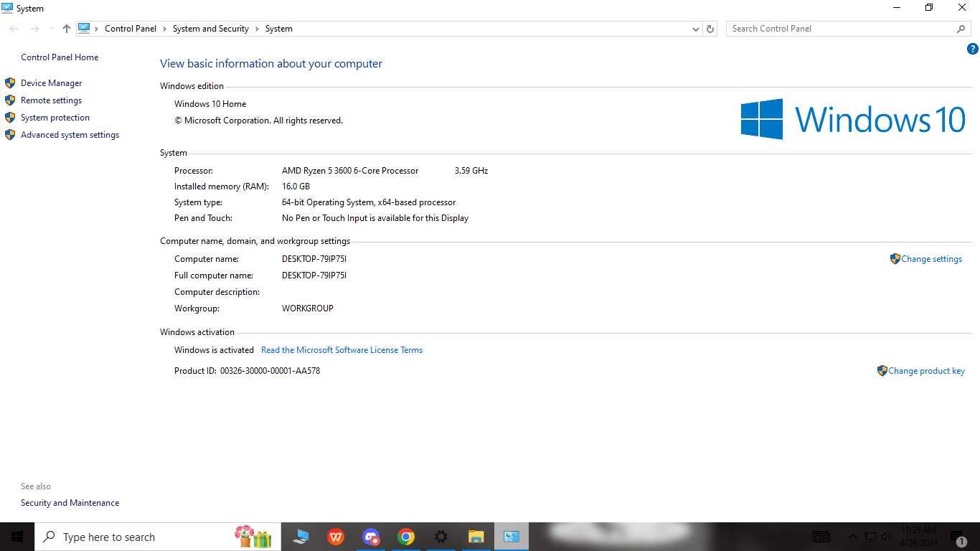Click the shield icon next to Change product key
This screenshot has width=980, height=551.
point(882,371)
